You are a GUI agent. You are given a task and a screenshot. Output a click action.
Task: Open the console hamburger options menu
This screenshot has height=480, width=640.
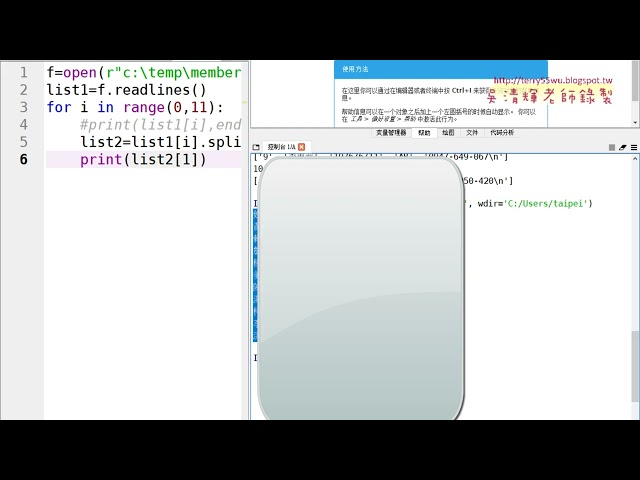coord(634,147)
